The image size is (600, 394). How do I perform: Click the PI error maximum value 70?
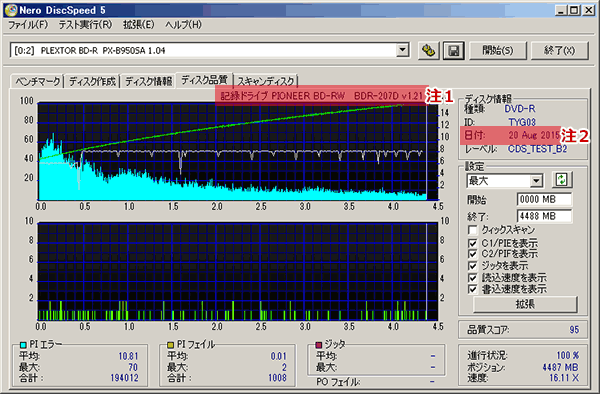(132, 367)
